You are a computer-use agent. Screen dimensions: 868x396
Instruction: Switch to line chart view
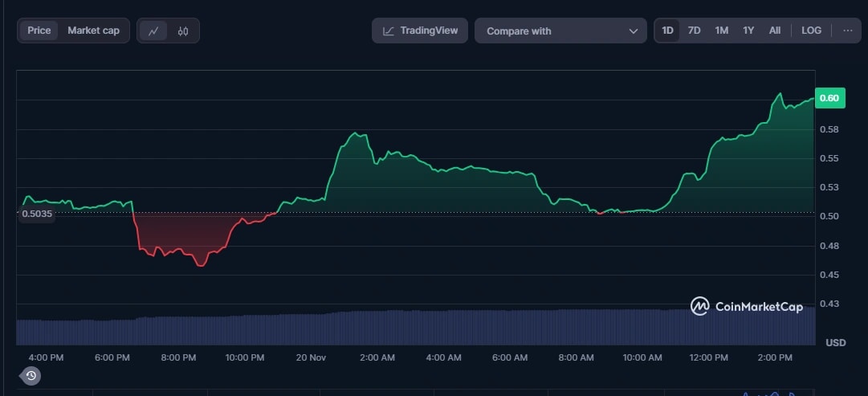pyautogui.click(x=153, y=31)
